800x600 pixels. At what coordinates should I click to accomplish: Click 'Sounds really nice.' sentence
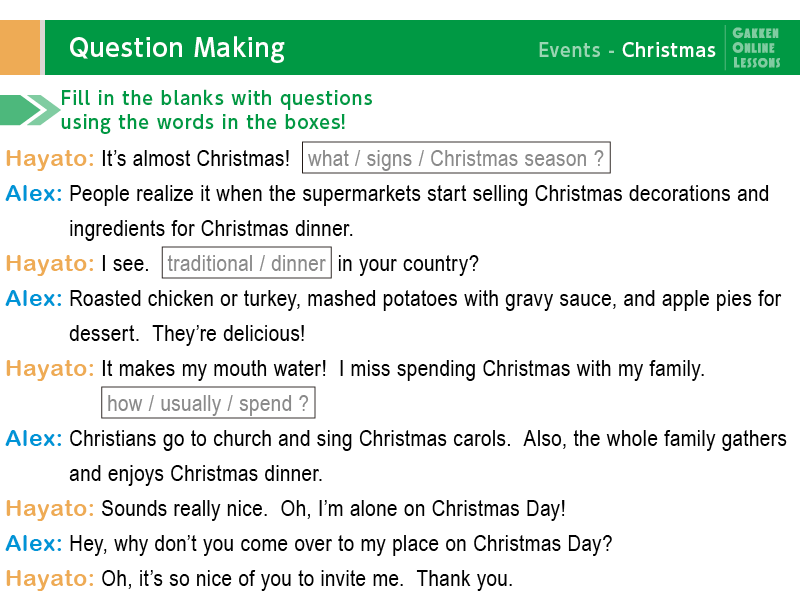click(184, 509)
